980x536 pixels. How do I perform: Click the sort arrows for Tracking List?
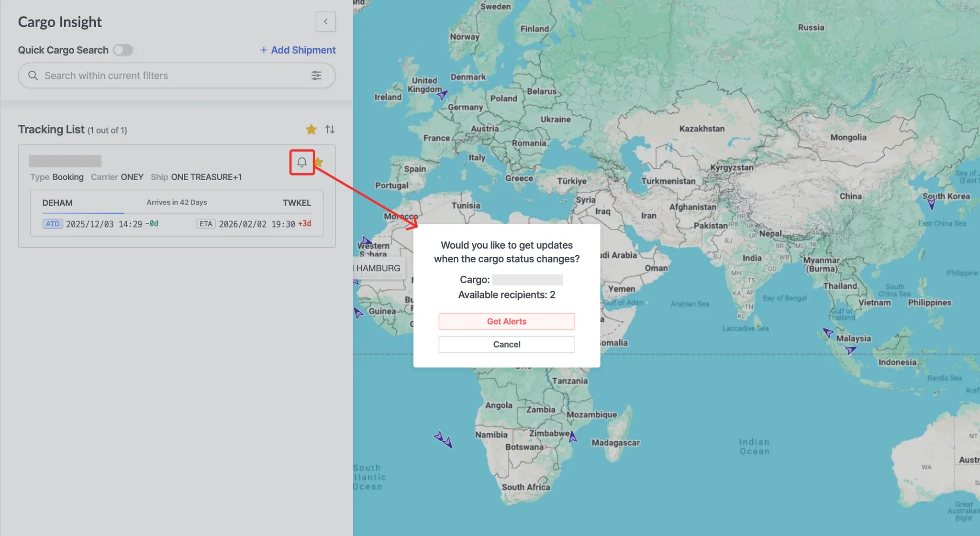click(x=330, y=130)
